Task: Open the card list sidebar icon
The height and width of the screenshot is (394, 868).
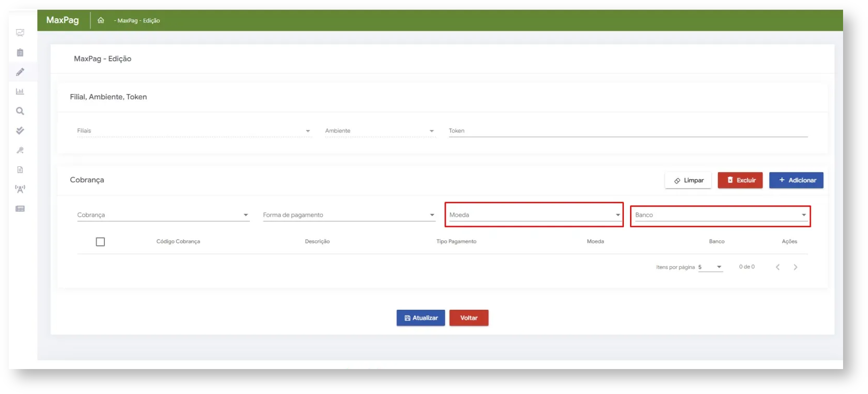Action: (20, 208)
